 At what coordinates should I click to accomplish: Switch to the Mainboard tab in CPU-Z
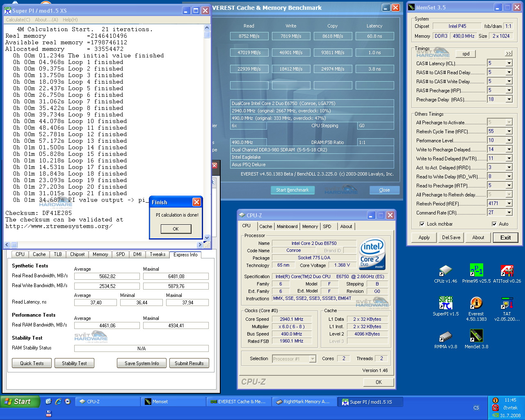point(287,226)
